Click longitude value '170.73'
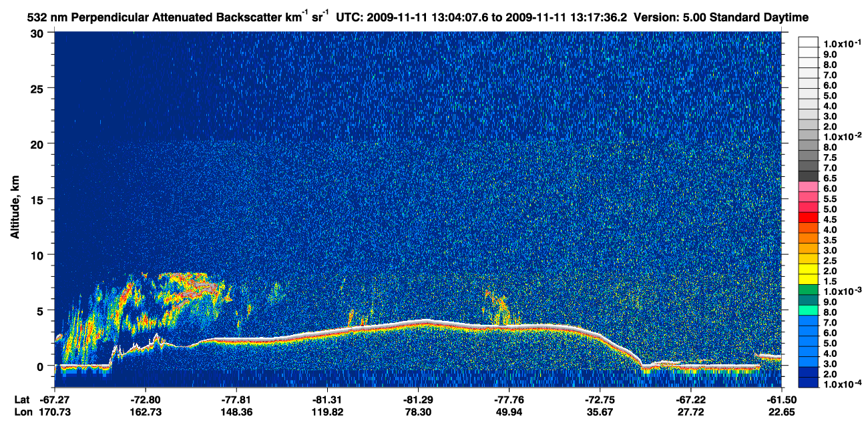Viewport: 868px width, 445px height. [55, 412]
